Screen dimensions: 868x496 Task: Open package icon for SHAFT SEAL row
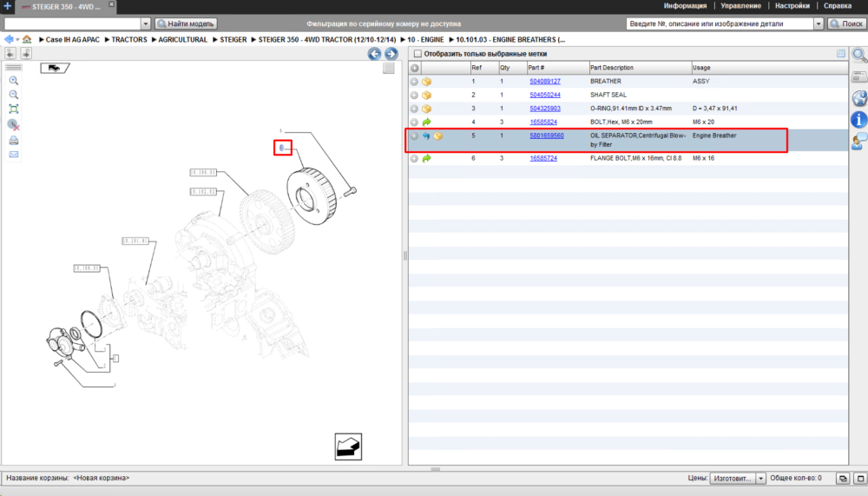click(x=427, y=96)
